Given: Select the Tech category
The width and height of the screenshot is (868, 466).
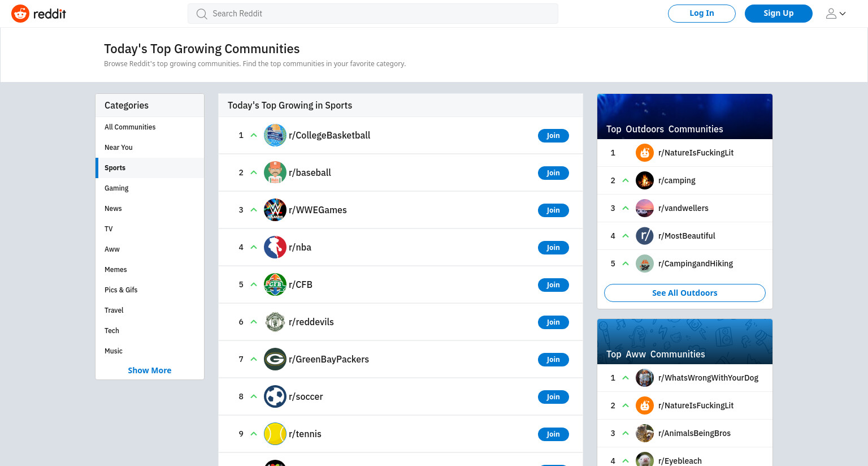Looking at the screenshot, I should point(150,331).
